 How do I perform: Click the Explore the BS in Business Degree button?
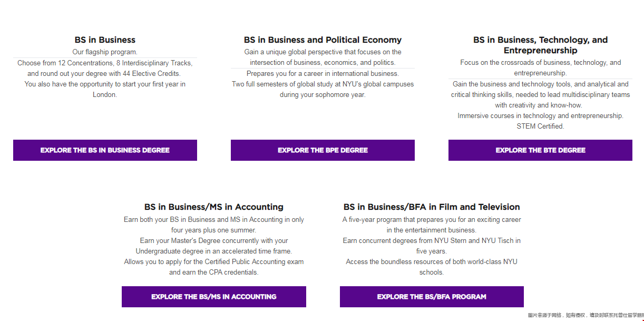pyautogui.click(x=105, y=150)
